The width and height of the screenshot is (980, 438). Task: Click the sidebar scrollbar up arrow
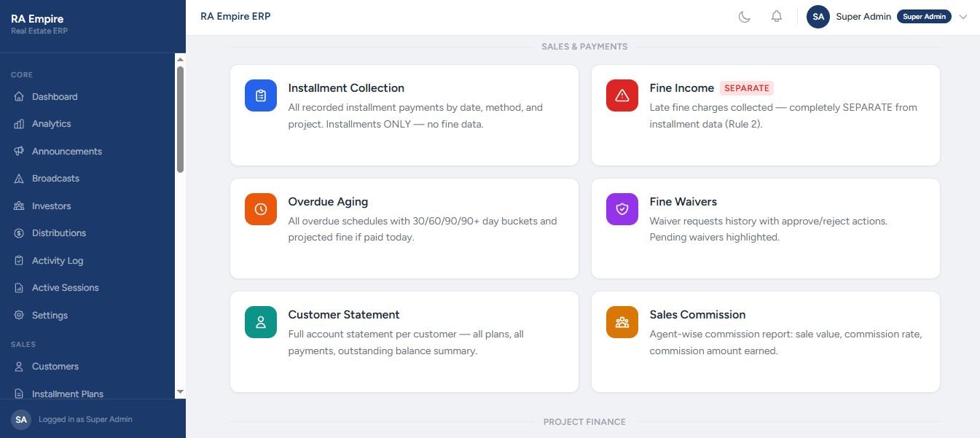(x=180, y=58)
